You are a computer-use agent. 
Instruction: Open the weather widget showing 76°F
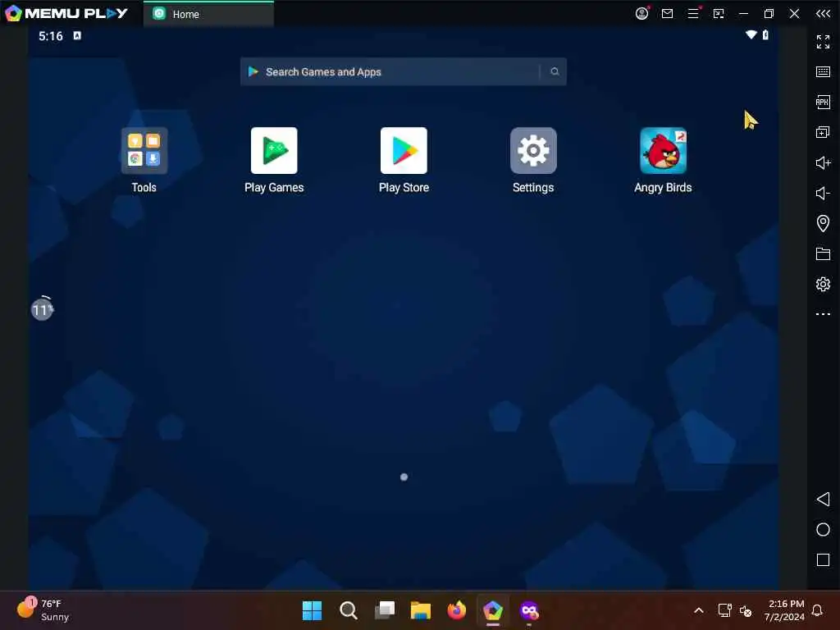(x=43, y=609)
